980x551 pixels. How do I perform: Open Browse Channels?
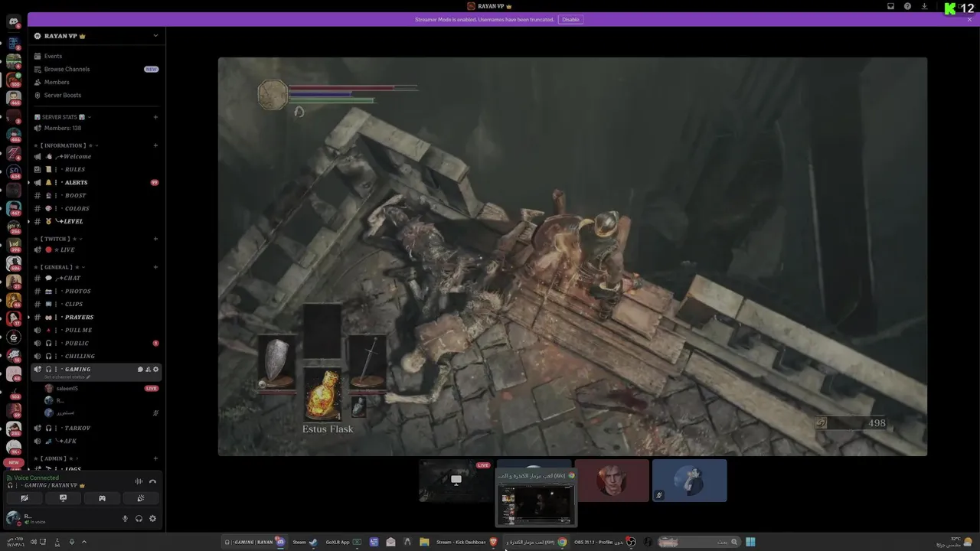point(96,69)
